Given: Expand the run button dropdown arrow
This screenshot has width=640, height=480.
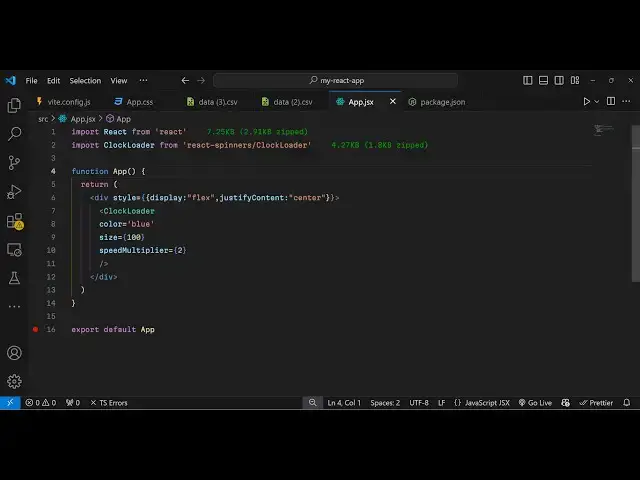Looking at the screenshot, I should coord(597,101).
